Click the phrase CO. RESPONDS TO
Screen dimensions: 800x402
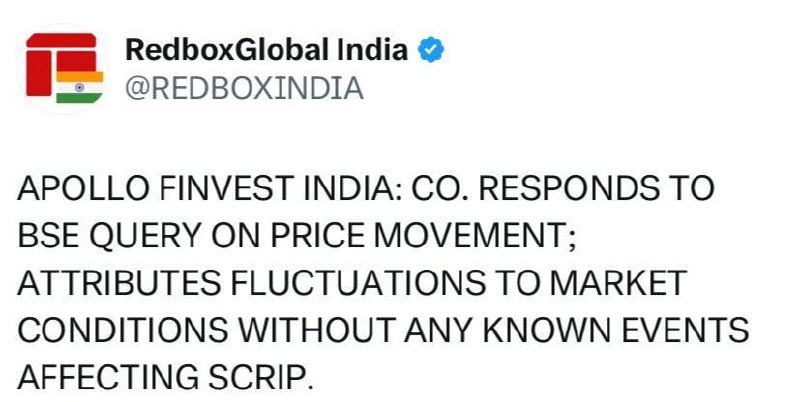tap(562, 189)
